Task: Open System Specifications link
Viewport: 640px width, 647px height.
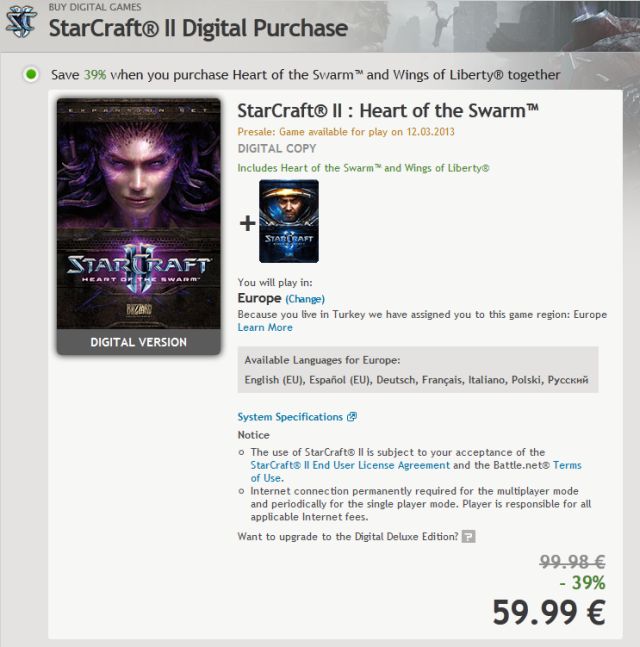Action: click(x=290, y=417)
